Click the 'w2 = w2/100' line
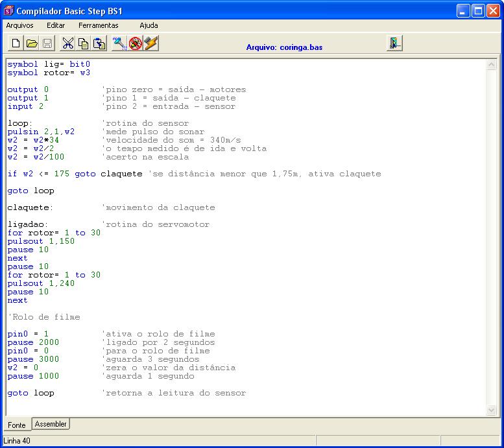Image resolution: width=504 pixels, height=448 pixels. coord(36,157)
